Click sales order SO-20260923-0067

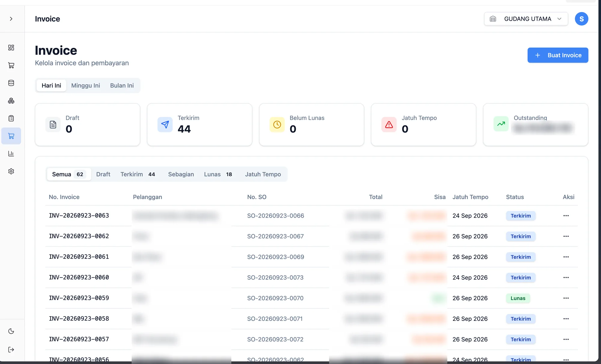[x=275, y=236]
